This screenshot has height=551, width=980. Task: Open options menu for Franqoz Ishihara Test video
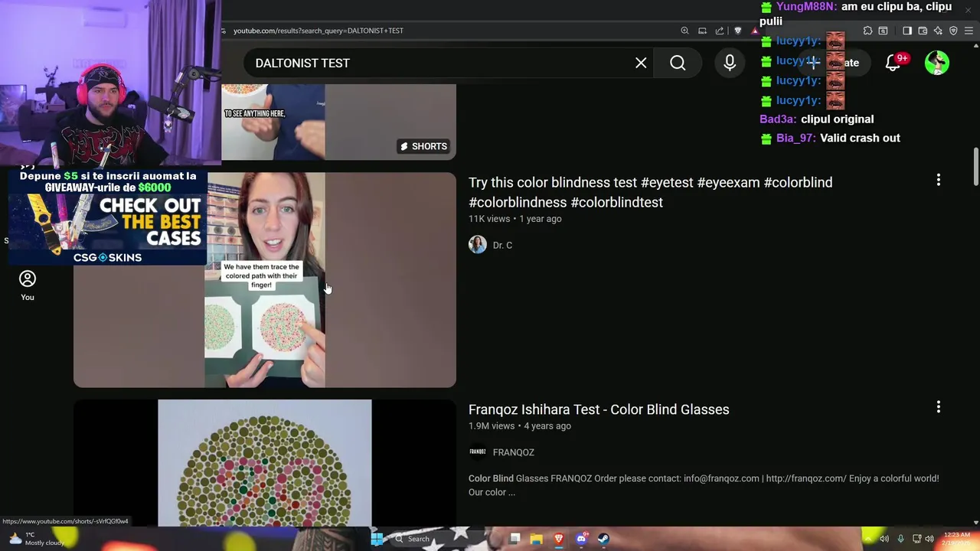(x=939, y=407)
